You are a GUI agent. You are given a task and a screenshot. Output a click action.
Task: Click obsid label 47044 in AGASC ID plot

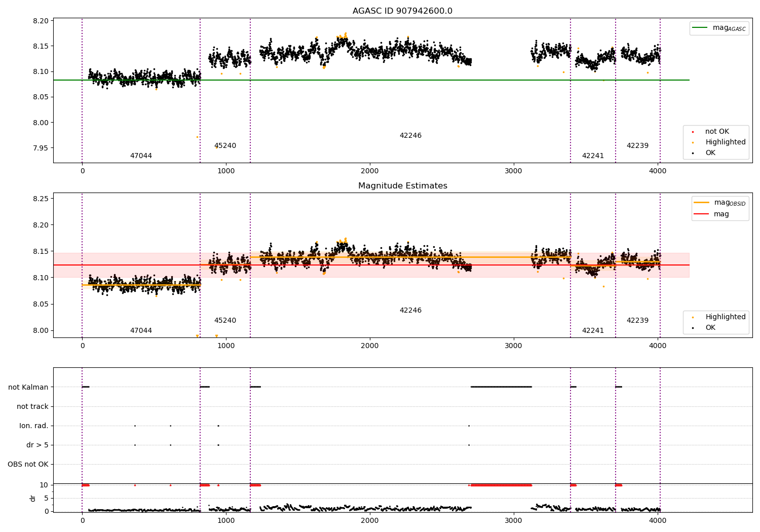click(x=141, y=156)
